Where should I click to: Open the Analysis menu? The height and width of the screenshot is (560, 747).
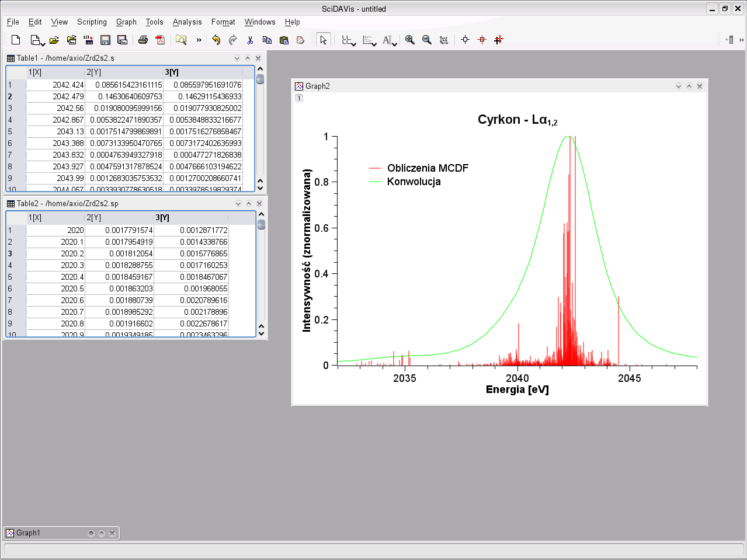click(x=187, y=22)
